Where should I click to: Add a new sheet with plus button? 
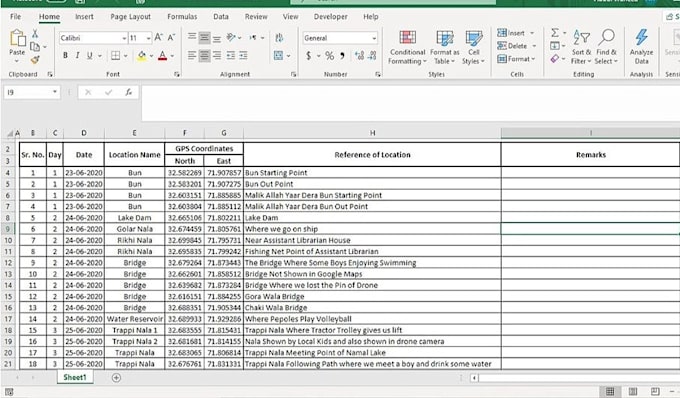click(116, 378)
